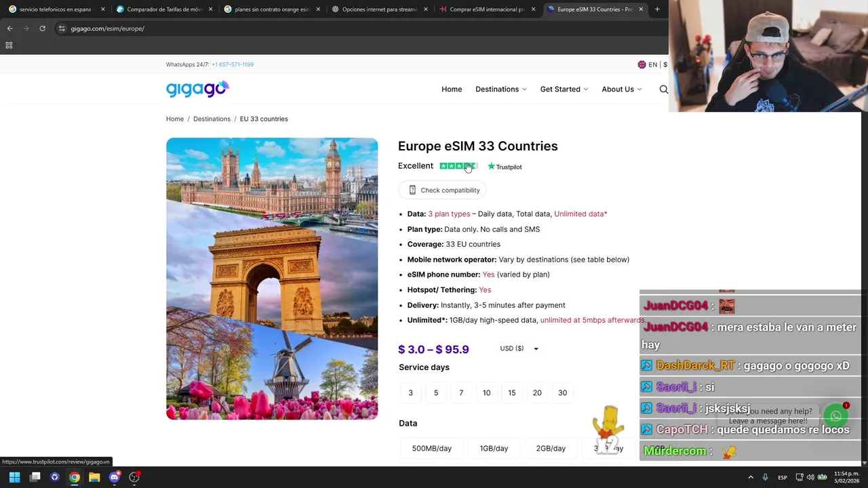Click the Trustpilot star rating icons
The width and height of the screenshot is (868, 488).
tap(458, 166)
